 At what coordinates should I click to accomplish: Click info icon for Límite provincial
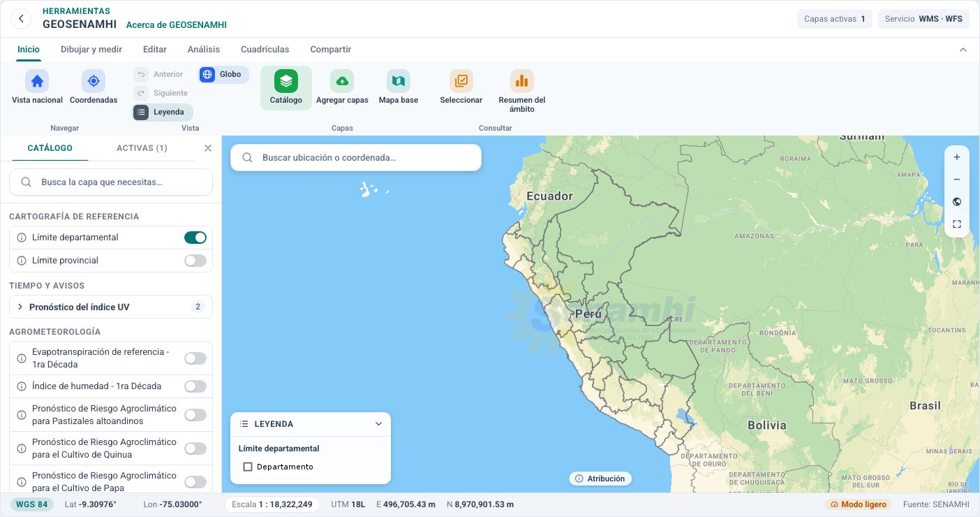[x=21, y=261]
